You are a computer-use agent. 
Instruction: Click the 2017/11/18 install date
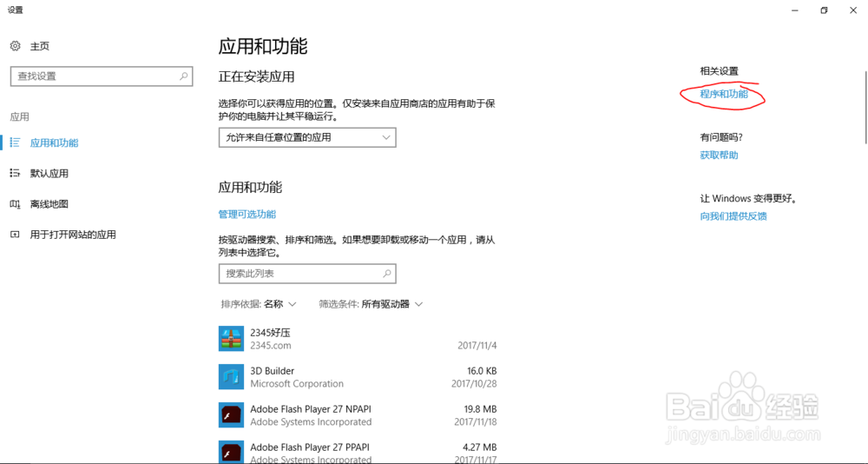(x=475, y=422)
